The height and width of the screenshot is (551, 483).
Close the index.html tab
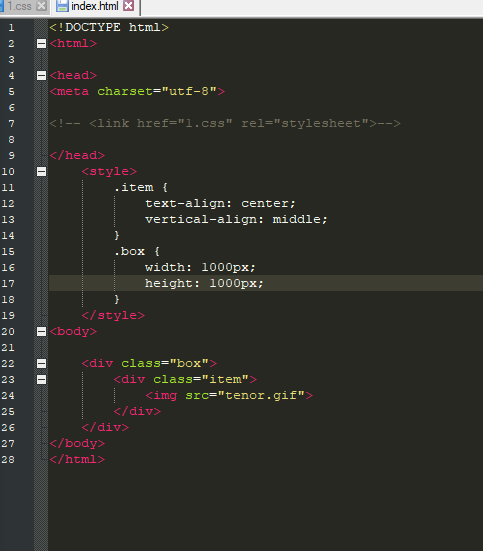129,6
